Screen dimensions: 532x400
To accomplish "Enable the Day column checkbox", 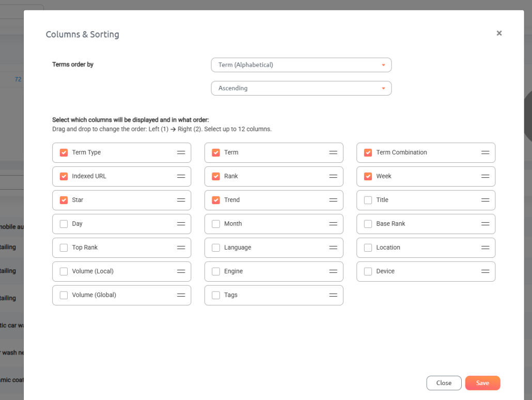I will click(x=64, y=224).
